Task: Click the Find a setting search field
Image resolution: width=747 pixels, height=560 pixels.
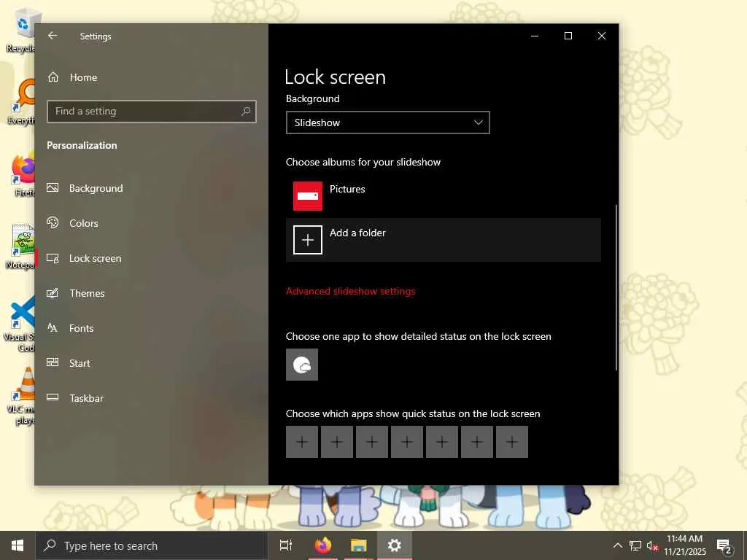Action: tap(152, 112)
